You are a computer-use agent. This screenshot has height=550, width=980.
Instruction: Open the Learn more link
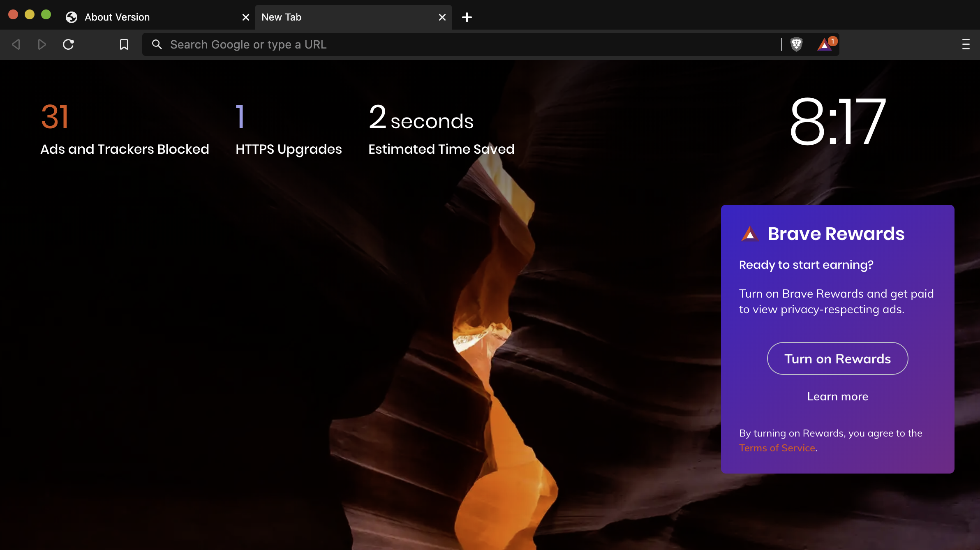[x=837, y=396]
